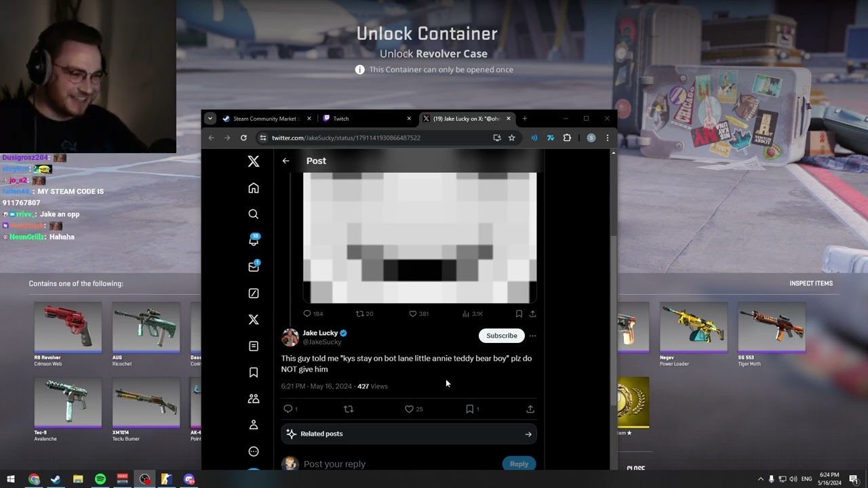Select the SG 553 Tiger Moth item
The image size is (868, 488).
[772, 335]
